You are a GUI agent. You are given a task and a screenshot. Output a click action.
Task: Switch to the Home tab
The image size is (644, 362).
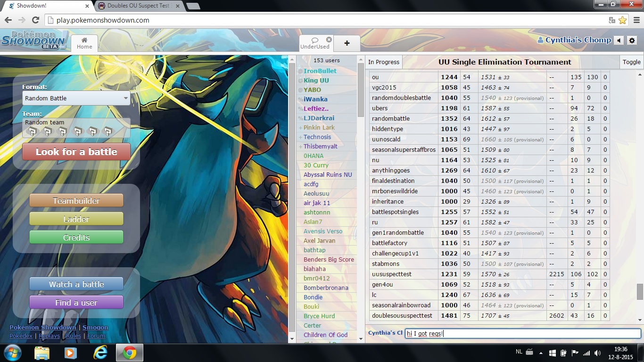[x=84, y=43]
